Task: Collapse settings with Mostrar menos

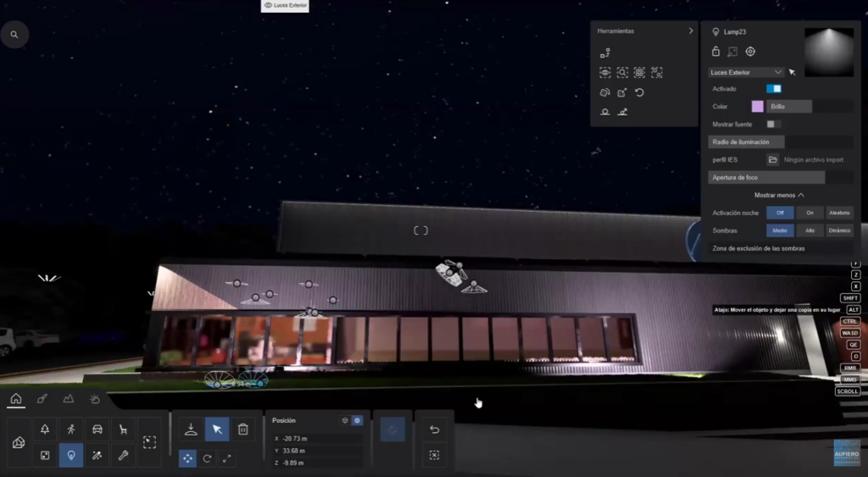Action: coord(780,195)
